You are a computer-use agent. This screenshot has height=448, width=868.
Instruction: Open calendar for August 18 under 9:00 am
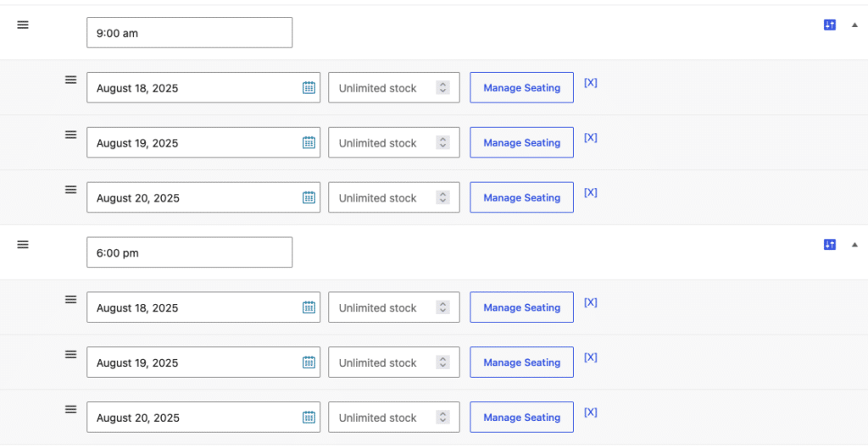click(309, 87)
